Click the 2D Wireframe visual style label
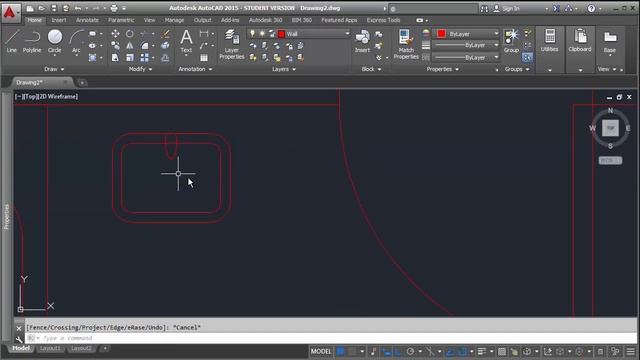640x360 pixels. (58, 97)
